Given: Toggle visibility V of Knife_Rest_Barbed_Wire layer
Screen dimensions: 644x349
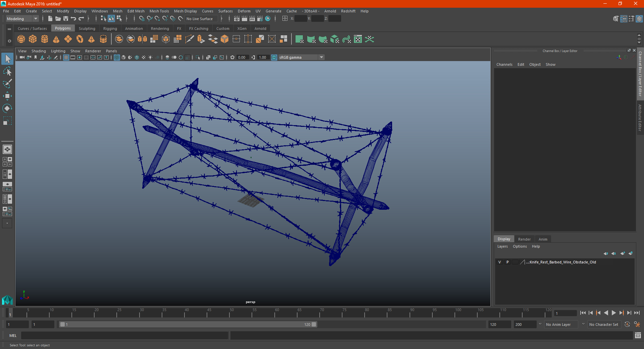Looking at the screenshot, I should (x=499, y=262).
